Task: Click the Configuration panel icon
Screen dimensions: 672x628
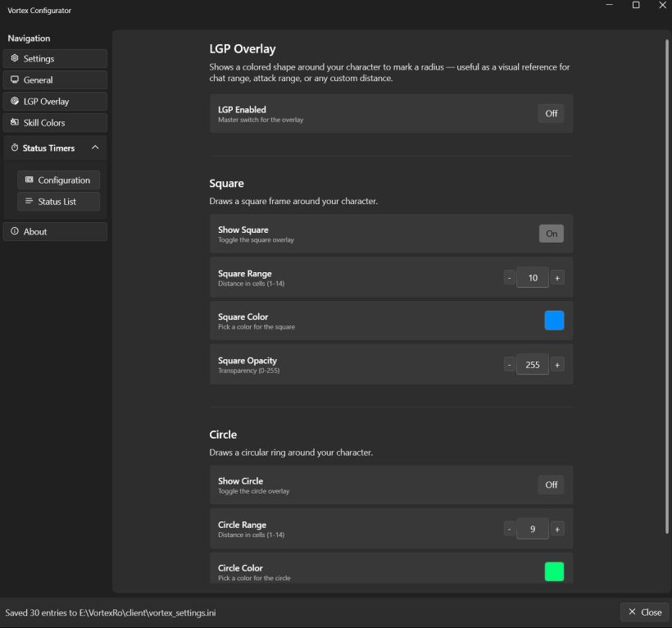Action: coord(30,180)
